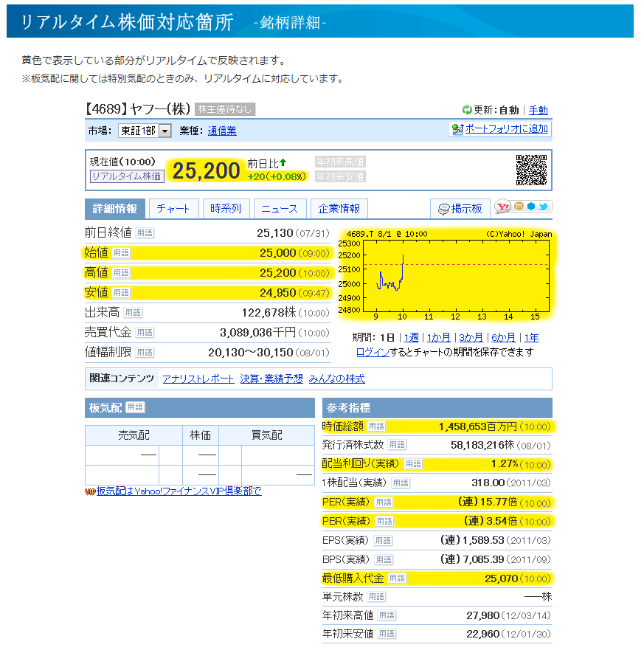The width and height of the screenshot is (644, 653).
Task: Click the 掲示板 speech bubble icon
Action: (x=444, y=209)
